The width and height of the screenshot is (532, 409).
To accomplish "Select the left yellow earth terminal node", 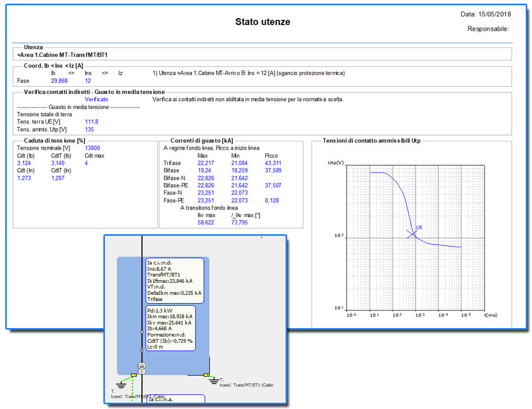I will (134, 375).
